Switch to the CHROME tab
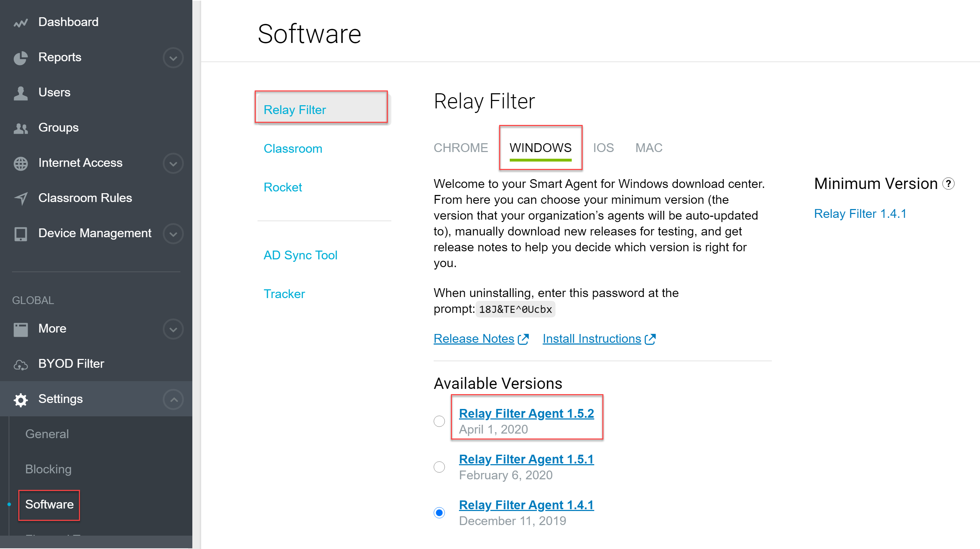 460,148
